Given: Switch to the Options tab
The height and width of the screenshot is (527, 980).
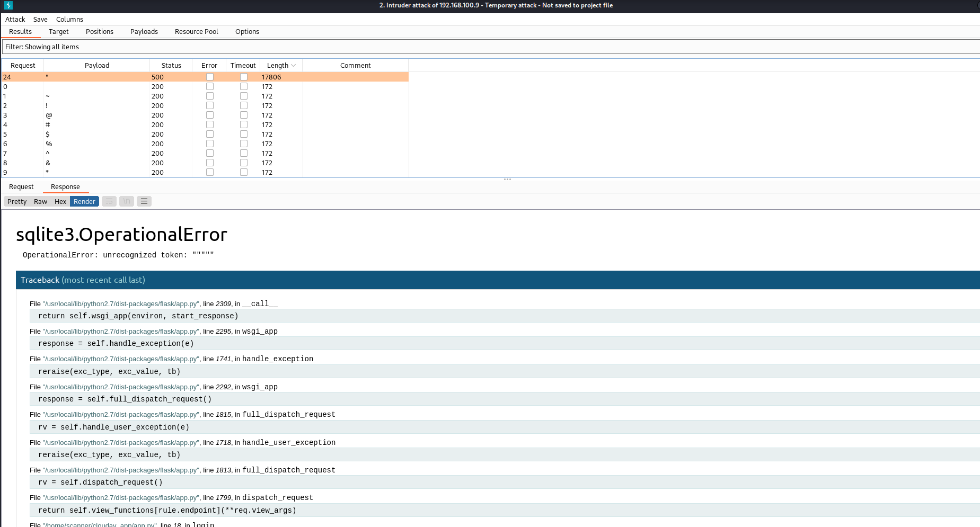Looking at the screenshot, I should pos(247,32).
